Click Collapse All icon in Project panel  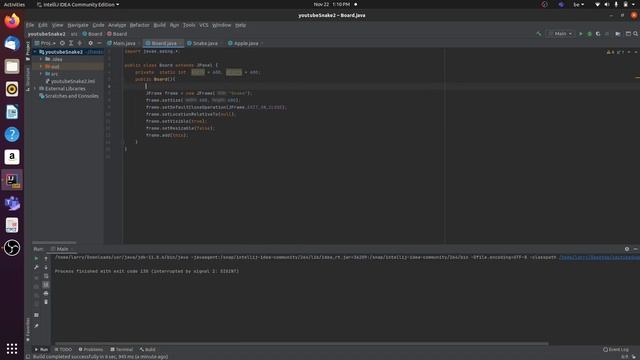point(80,43)
